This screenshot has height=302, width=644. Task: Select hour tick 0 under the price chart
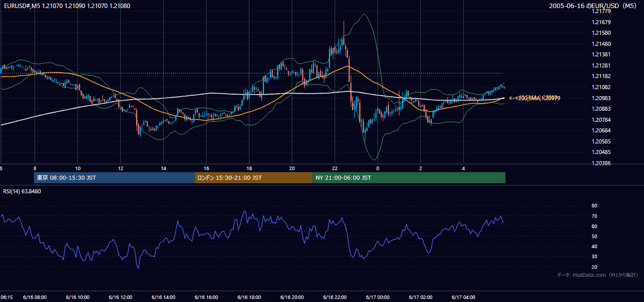pyautogui.click(x=377, y=168)
